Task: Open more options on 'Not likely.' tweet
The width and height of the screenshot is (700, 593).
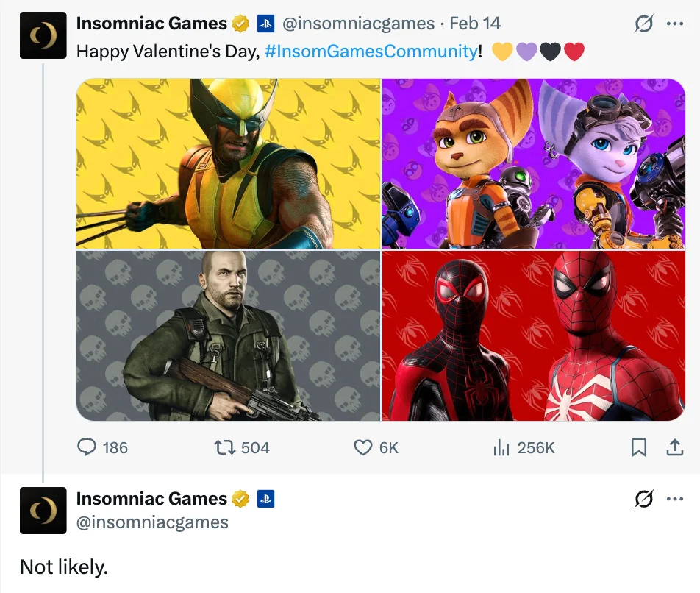Action: (674, 500)
